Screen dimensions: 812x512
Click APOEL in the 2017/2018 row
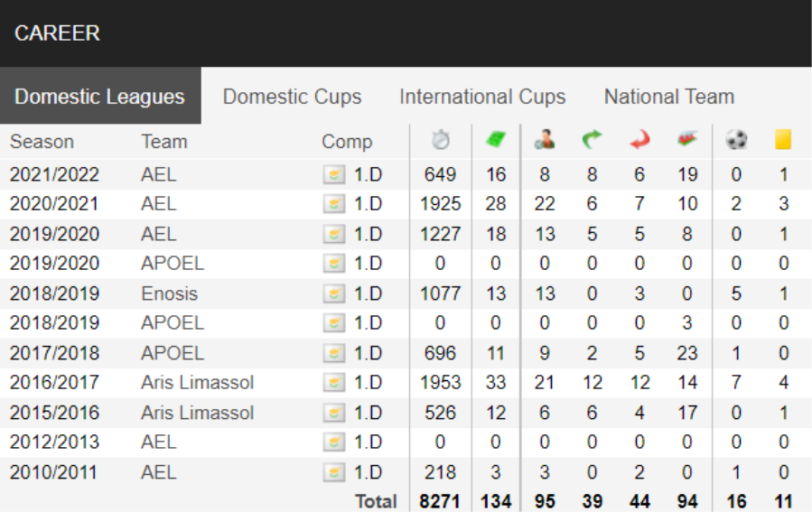pos(173,353)
